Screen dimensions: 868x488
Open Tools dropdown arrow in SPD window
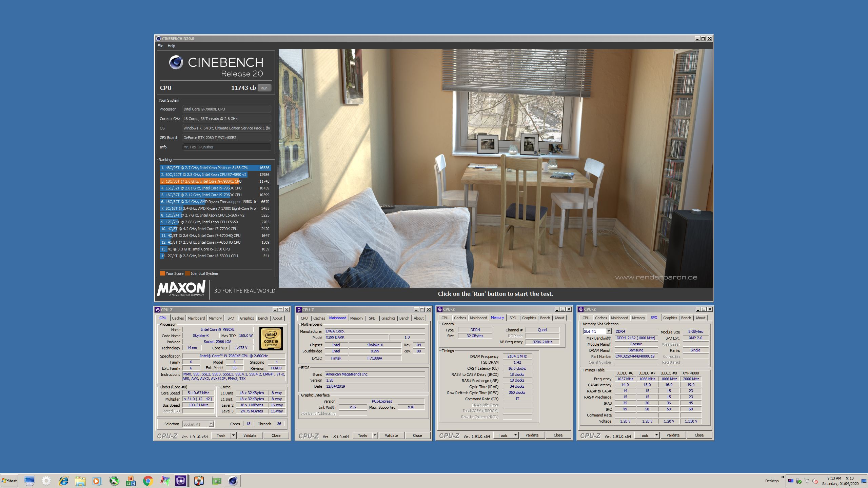656,435
